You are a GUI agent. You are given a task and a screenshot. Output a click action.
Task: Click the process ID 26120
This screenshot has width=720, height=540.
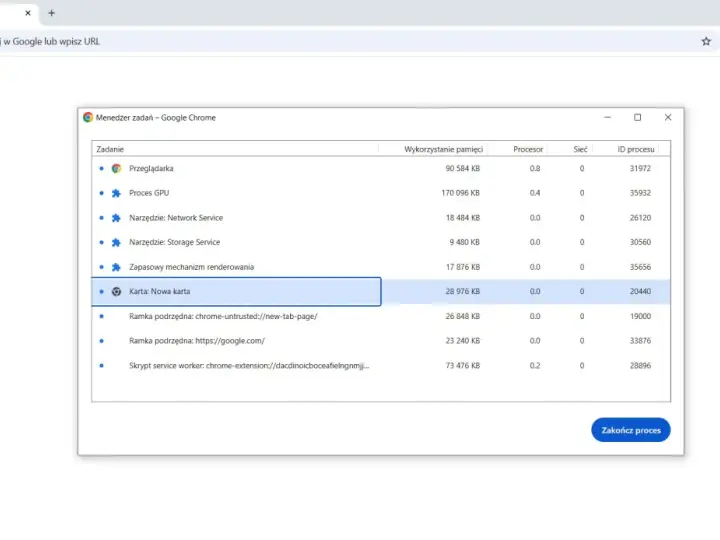[x=640, y=218]
